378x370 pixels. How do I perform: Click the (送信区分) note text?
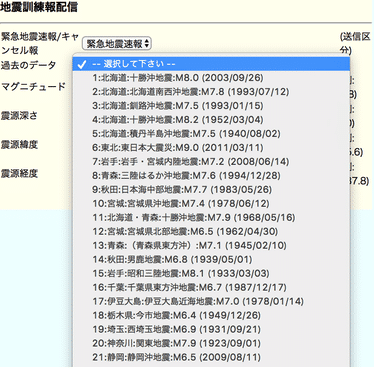(x=355, y=43)
